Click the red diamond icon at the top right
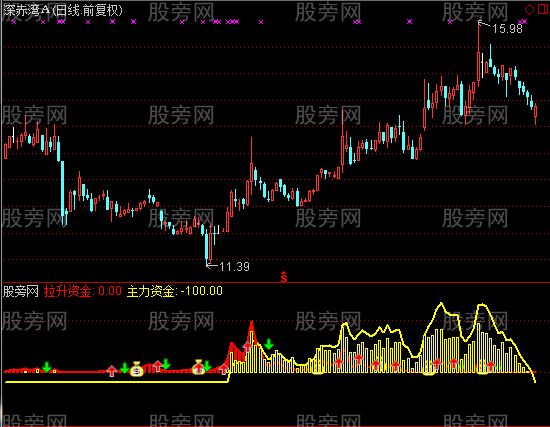The height and width of the screenshot is (427, 550). [529, 9]
